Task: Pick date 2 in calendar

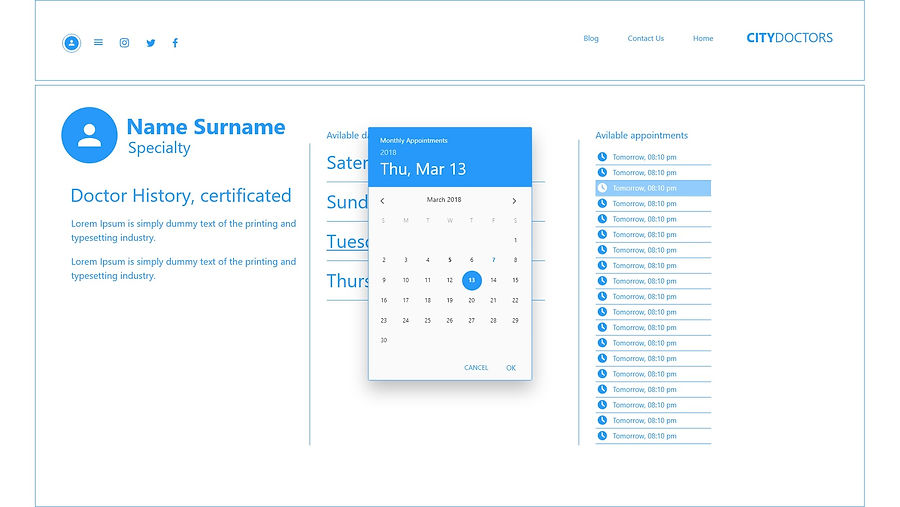Action: (x=384, y=260)
